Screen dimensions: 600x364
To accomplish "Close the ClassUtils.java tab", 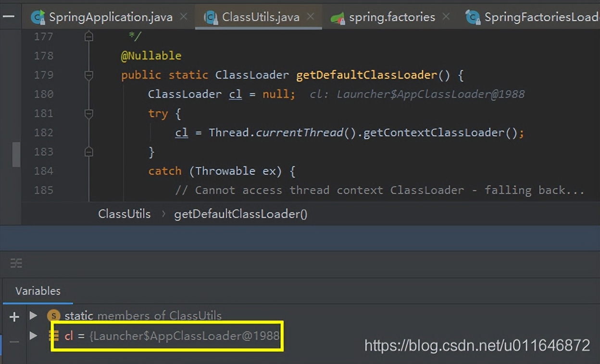I will coord(311,17).
